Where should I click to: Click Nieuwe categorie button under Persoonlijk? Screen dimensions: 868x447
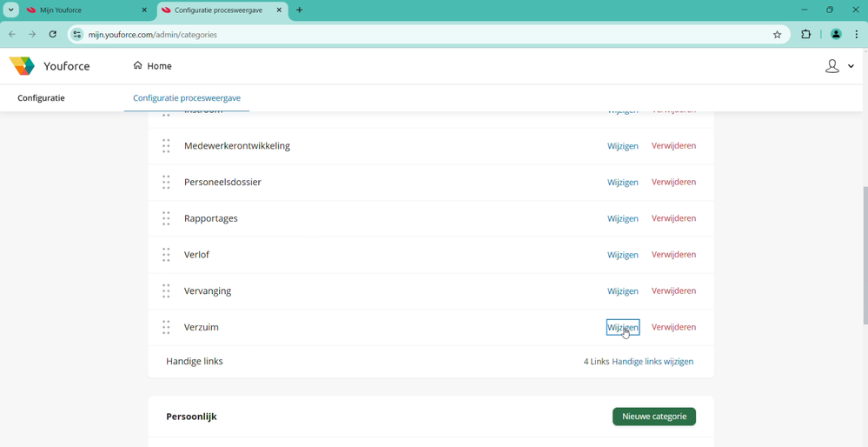coord(654,417)
